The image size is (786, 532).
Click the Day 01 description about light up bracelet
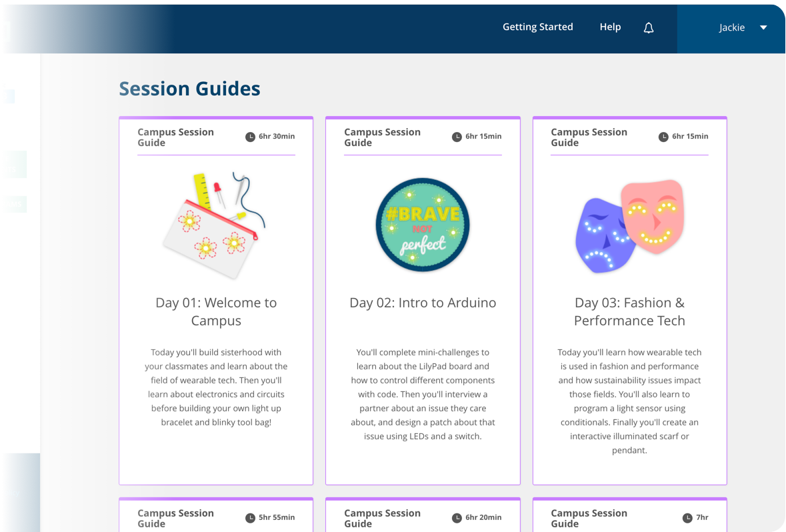tap(216, 387)
